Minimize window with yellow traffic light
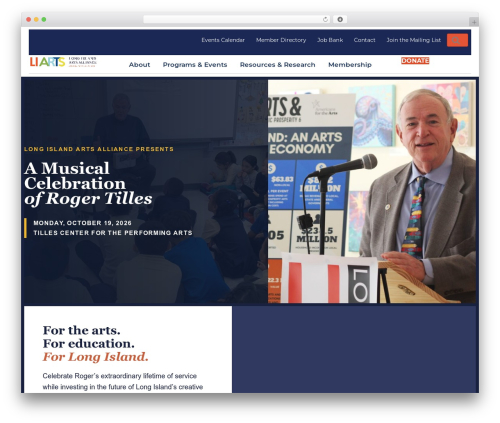500x423 pixels. (x=36, y=20)
